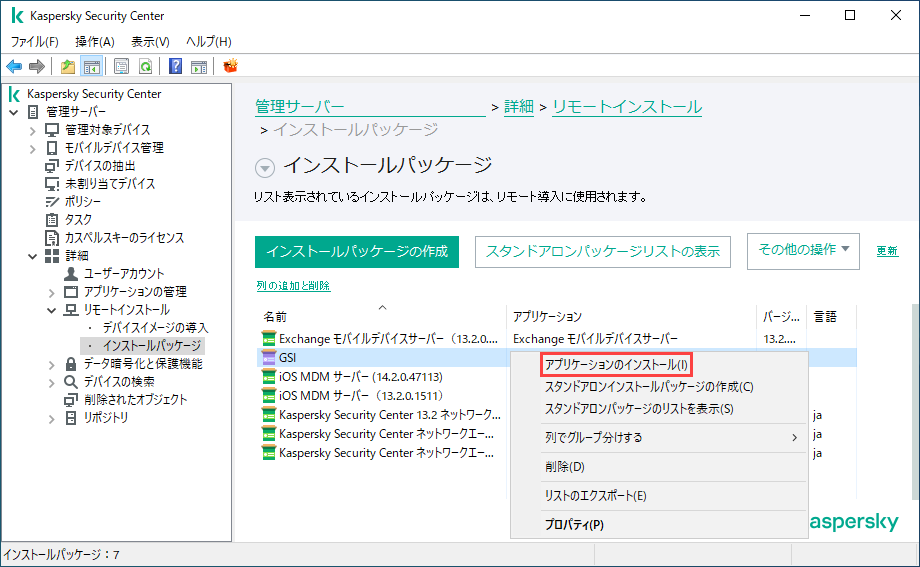Select 削除されたオブジェクト tree item
Image resolution: width=920 pixels, height=567 pixels.
[x=135, y=400]
